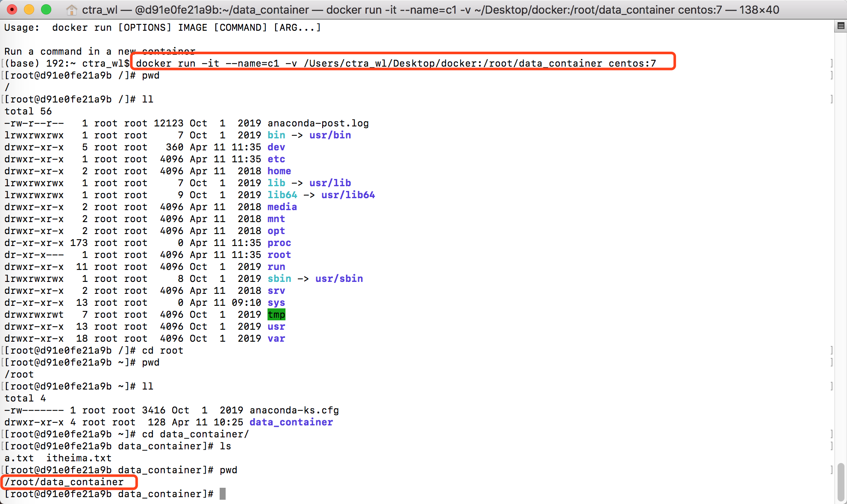
Task: Click the 'usr/lib' symlink target
Action: pyautogui.click(x=330, y=183)
